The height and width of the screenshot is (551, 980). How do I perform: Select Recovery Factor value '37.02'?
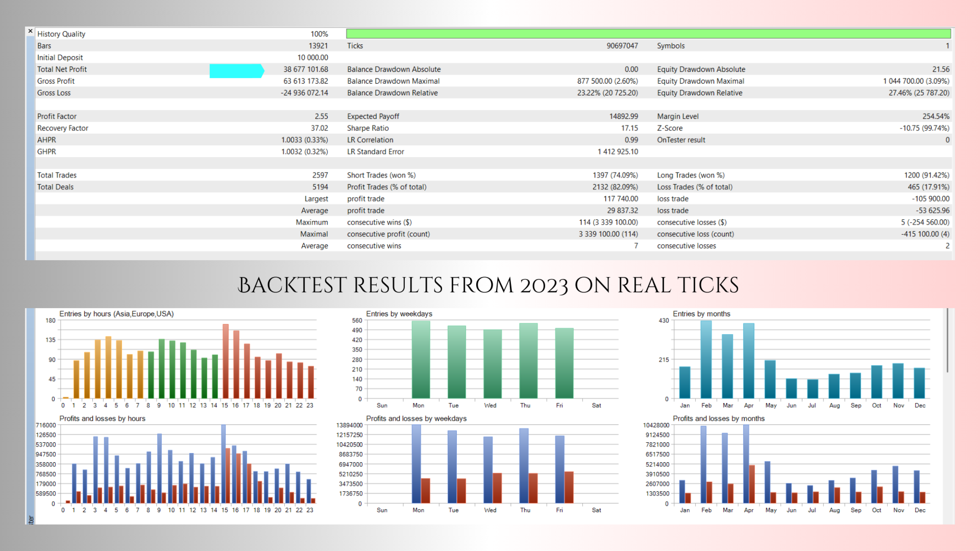(x=320, y=128)
